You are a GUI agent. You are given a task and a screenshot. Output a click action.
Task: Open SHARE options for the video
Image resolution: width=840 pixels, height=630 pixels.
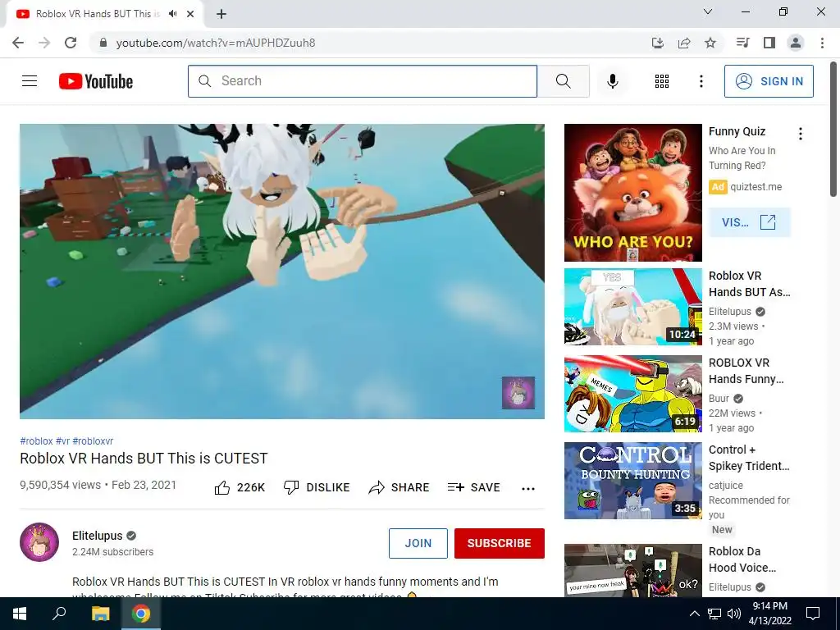399,487
